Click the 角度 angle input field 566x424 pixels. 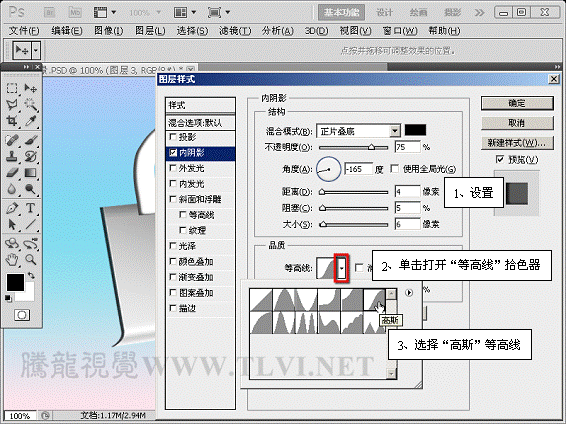(x=358, y=169)
